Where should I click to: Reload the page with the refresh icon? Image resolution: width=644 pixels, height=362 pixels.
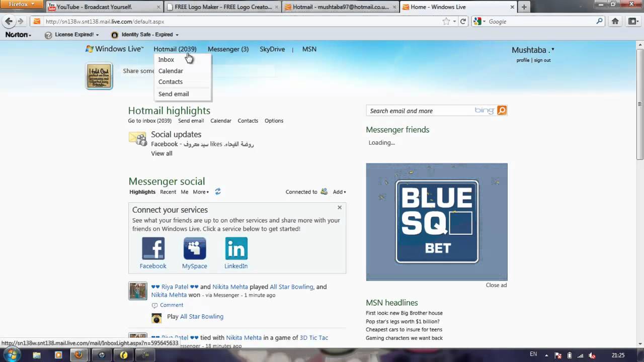tap(463, 21)
